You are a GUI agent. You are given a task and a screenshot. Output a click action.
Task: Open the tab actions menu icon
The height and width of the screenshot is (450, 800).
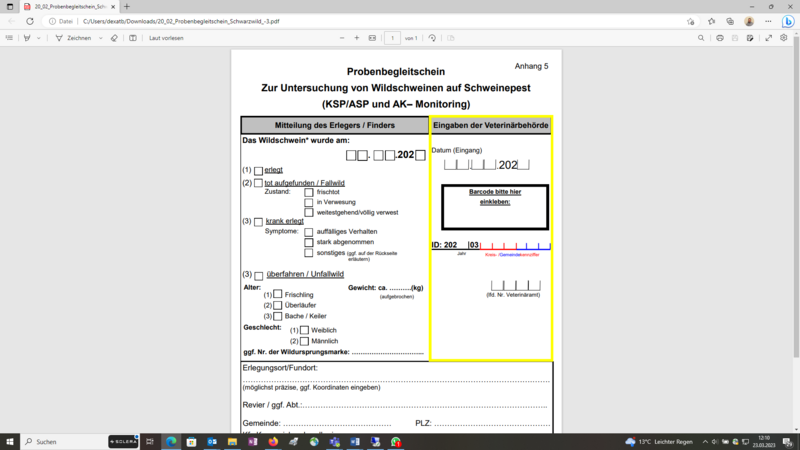(10, 7)
